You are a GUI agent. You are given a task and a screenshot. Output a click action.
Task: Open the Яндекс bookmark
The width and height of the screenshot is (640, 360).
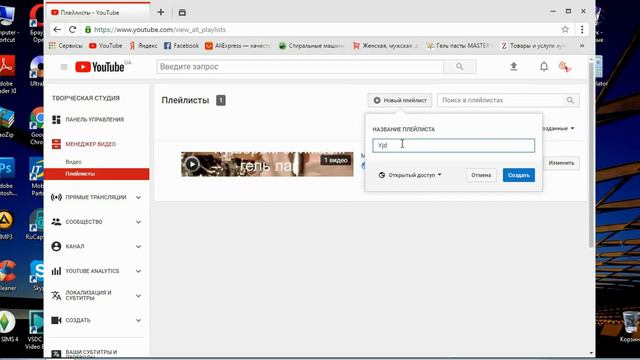point(143,46)
